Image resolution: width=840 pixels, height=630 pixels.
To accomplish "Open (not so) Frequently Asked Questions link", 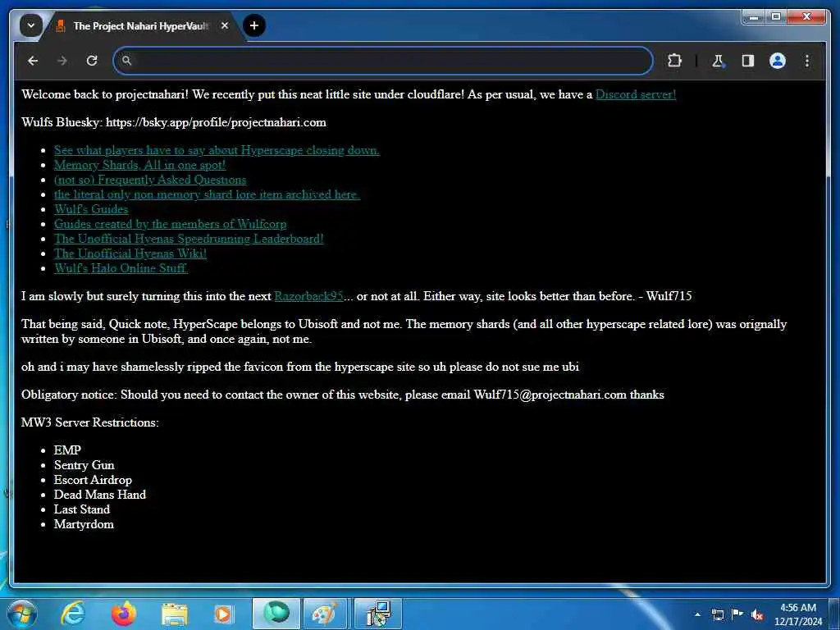I will pyautogui.click(x=150, y=180).
